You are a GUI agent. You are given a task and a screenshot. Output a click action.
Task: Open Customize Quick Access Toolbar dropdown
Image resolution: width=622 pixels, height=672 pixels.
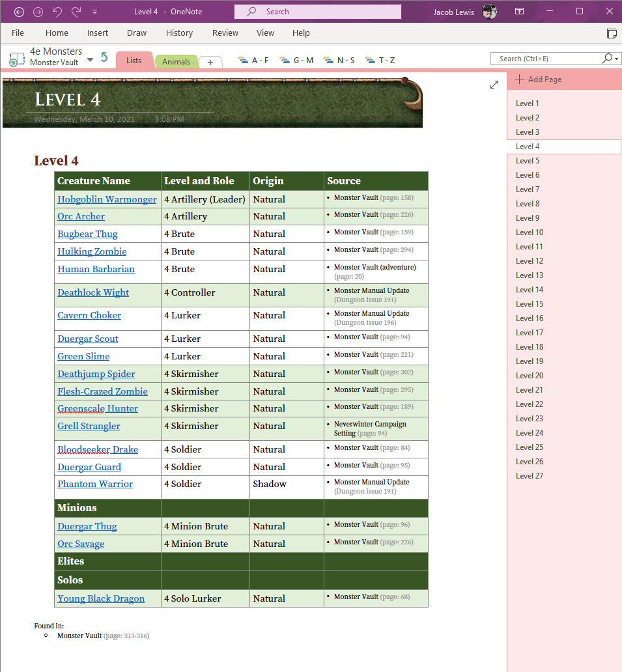point(94,12)
